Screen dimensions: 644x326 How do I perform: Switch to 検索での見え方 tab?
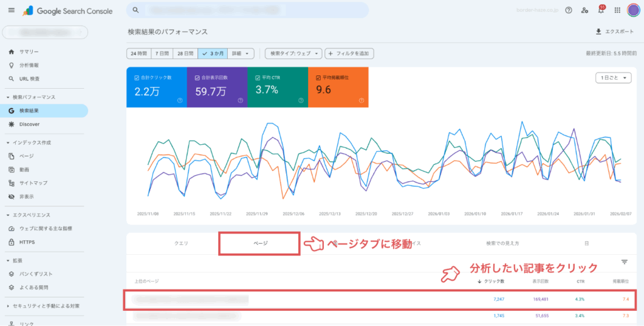click(x=502, y=244)
